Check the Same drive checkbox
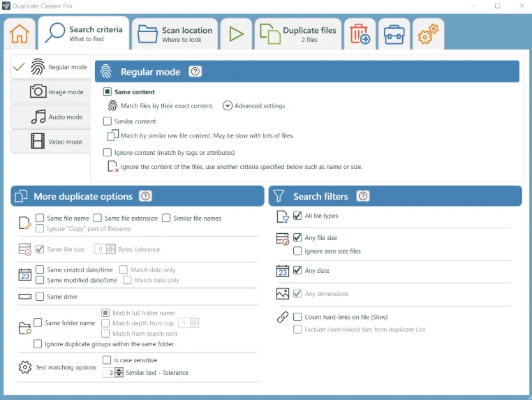532x400 pixels. [40, 297]
